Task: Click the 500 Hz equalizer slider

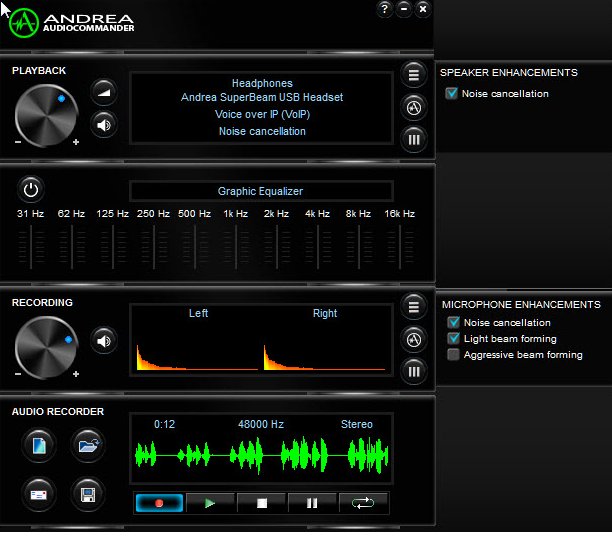Action: pyautogui.click(x=195, y=247)
